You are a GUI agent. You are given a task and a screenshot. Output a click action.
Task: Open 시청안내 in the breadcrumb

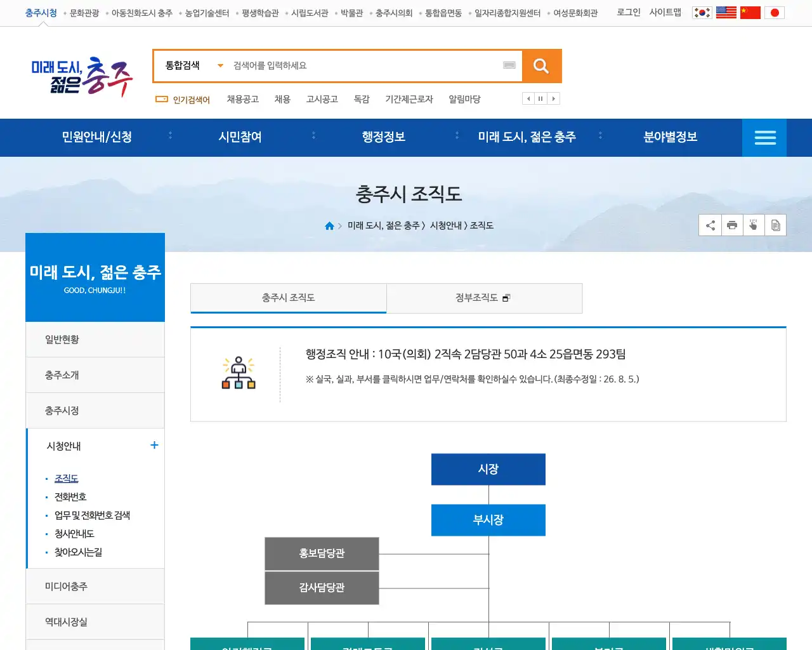click(447, 225)
